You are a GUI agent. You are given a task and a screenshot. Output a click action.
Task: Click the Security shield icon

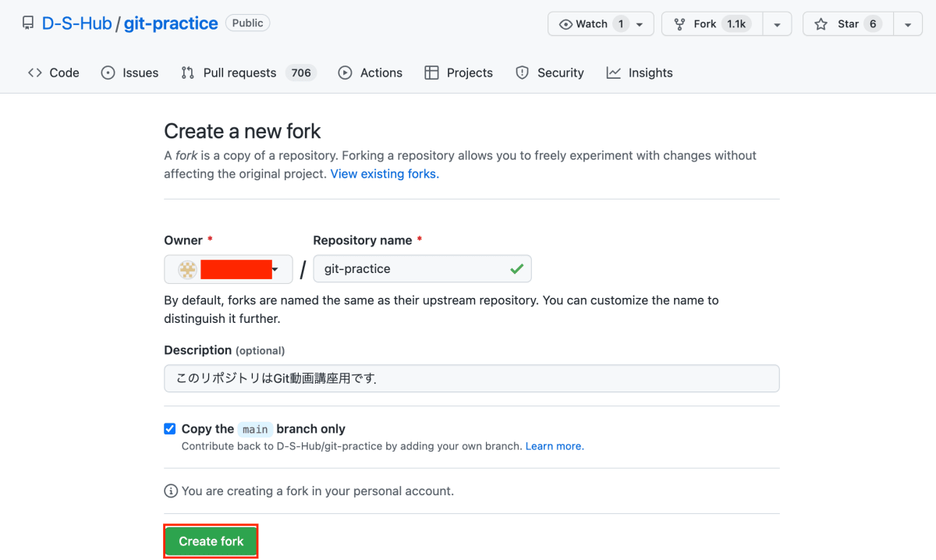[522, 73]
